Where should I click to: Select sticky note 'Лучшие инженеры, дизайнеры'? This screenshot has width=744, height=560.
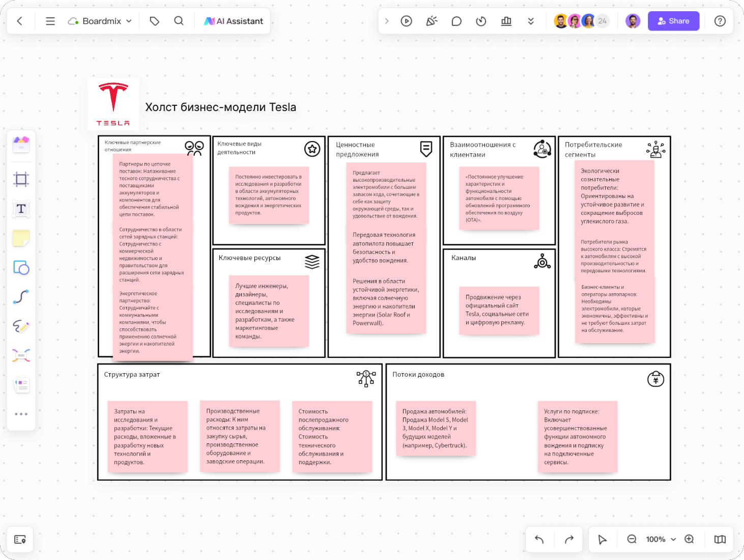coord(269,311)
